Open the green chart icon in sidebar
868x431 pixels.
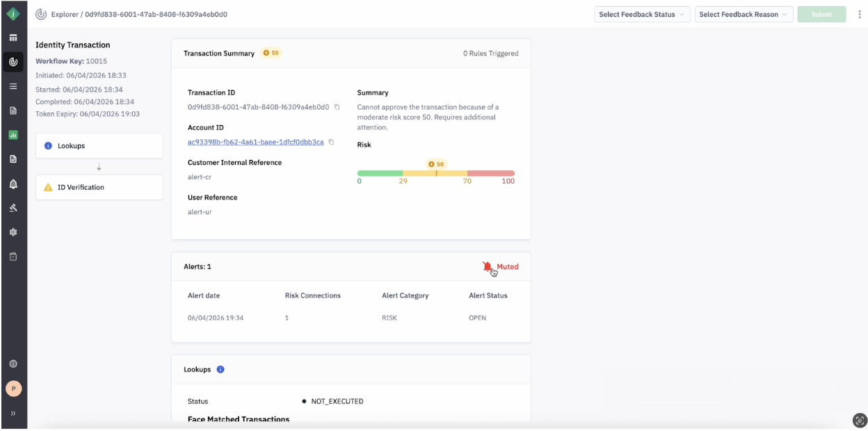[13, 135]
